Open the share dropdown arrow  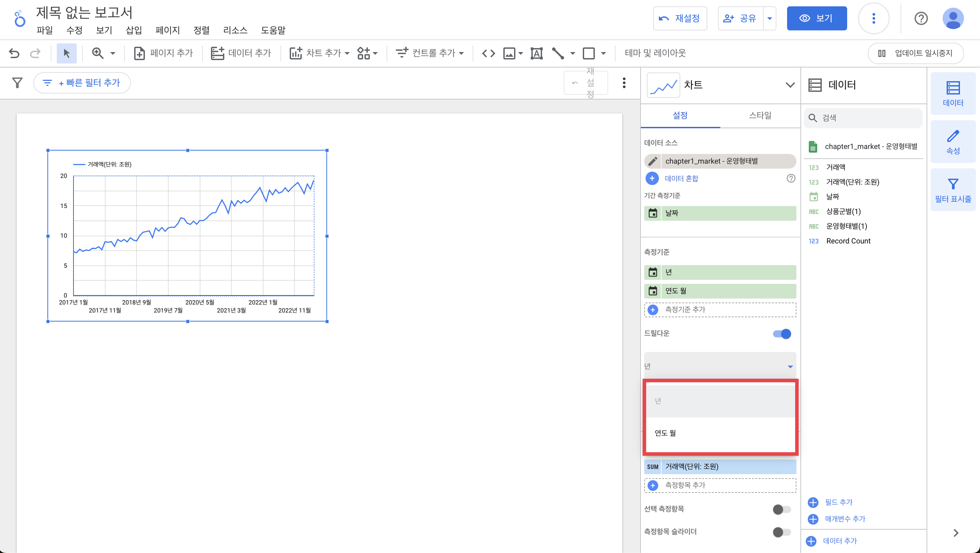(770, 18)
